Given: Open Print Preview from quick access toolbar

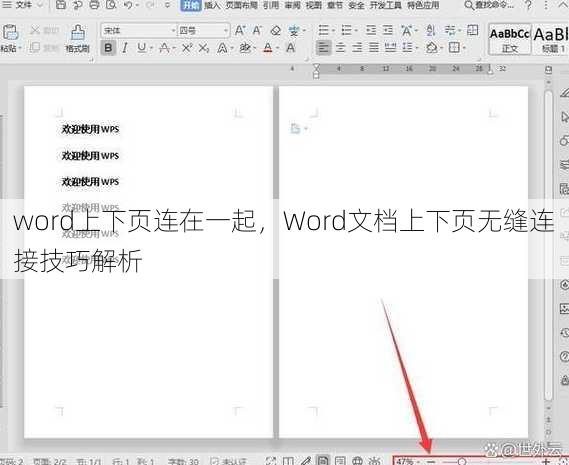Looking at the screenshot, I should pyautogui.click(x=111, y=5).
